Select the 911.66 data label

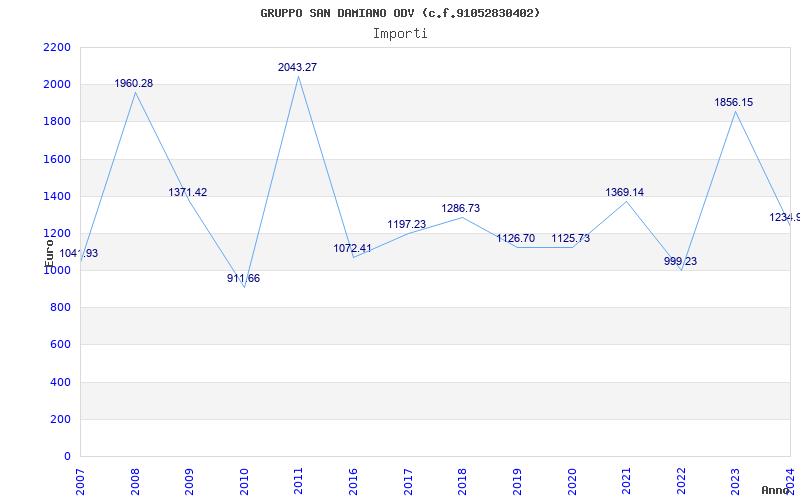(x=243, y=279)
